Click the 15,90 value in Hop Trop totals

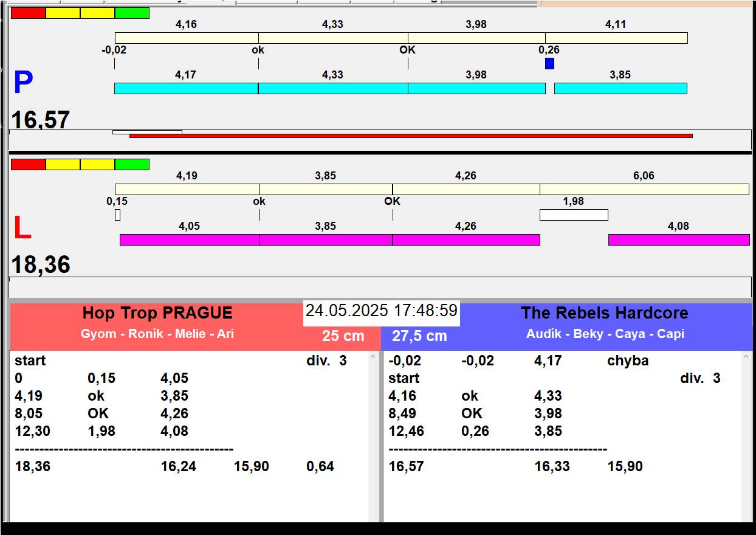click(252, 466)
